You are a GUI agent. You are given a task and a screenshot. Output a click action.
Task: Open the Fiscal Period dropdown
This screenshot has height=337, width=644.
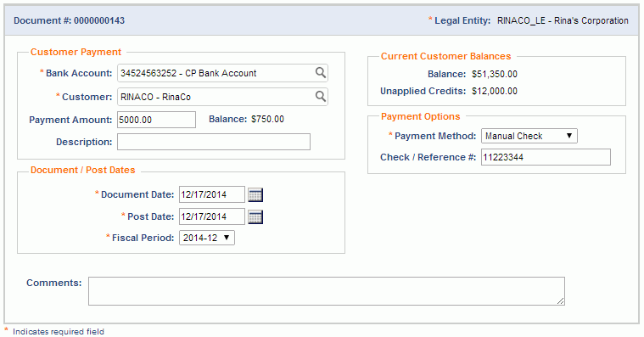click(206, 238)
